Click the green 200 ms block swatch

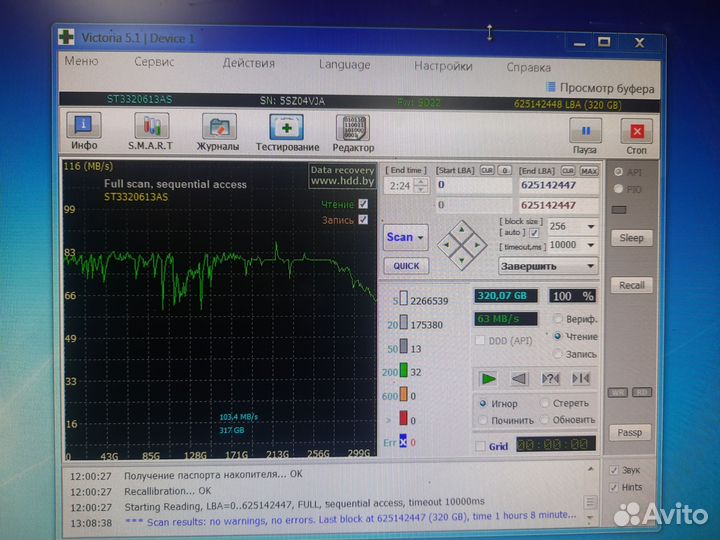click(403, 371)
